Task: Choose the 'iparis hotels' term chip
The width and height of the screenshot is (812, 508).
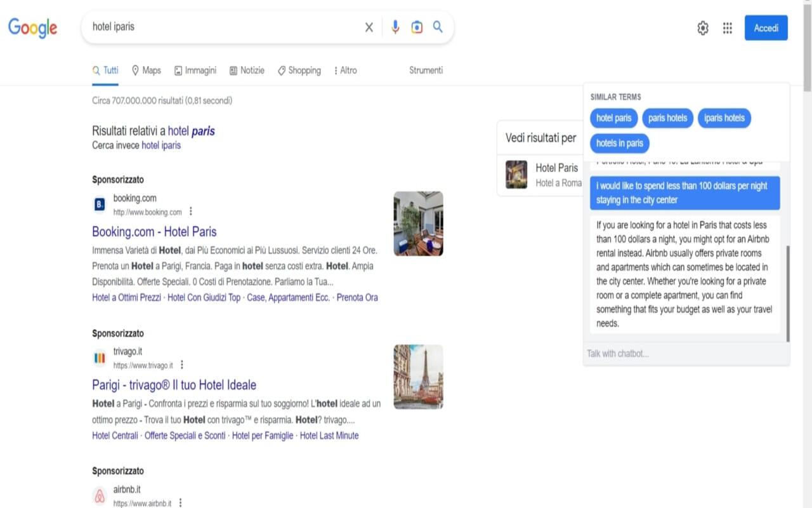Action: click(724, 117)
